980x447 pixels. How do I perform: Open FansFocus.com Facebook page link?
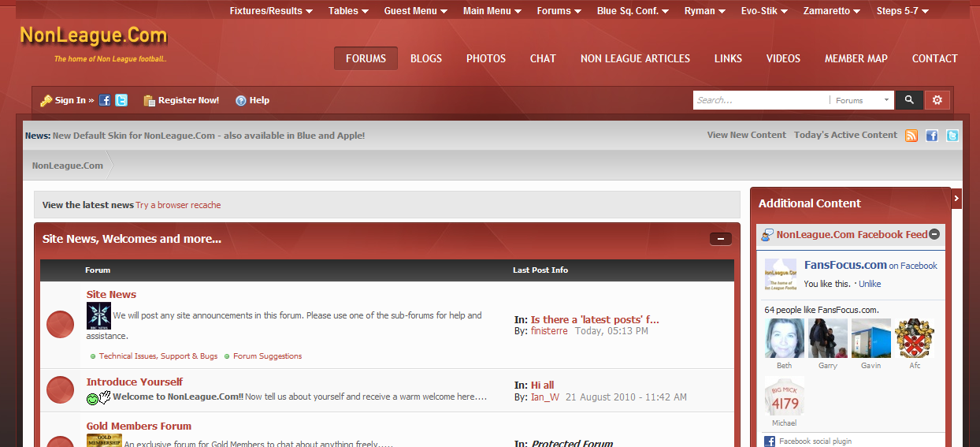(845, 265)
